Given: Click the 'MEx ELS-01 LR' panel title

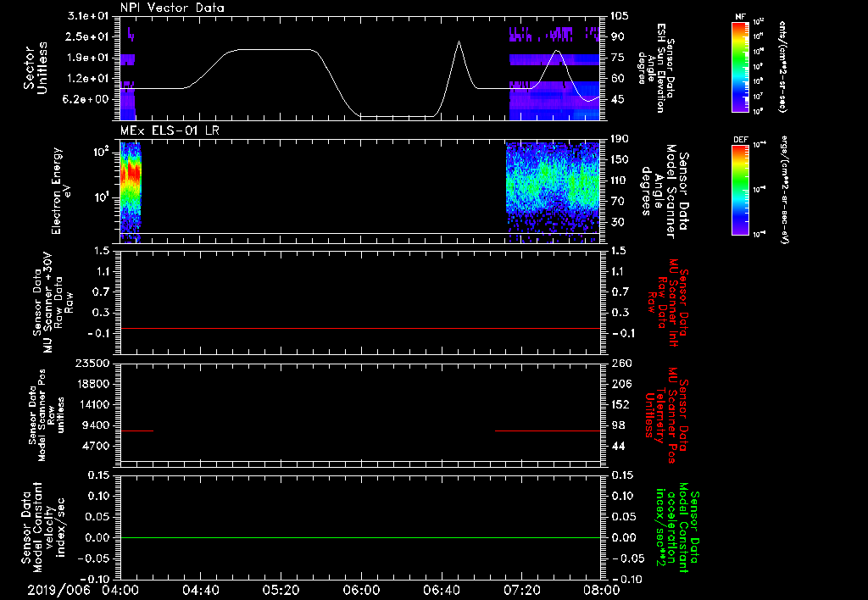Looking at the screenshot, I should [x=170, y=131].
